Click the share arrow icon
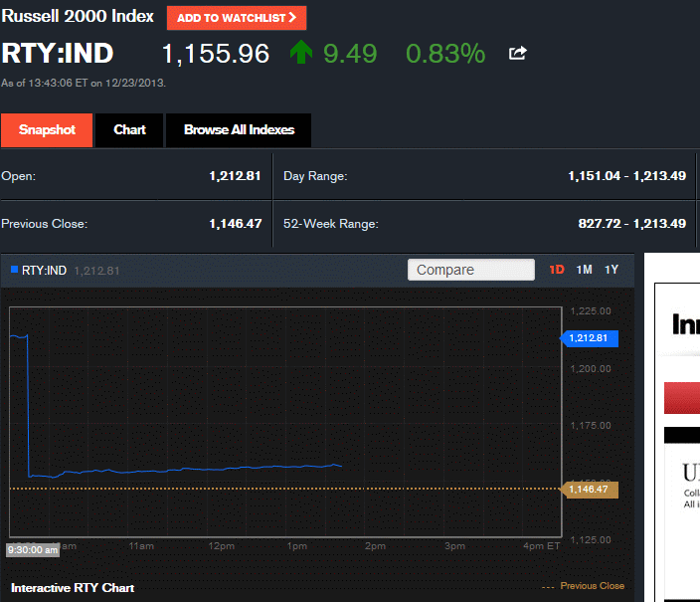This screenshot has width=700, height=602. pyautogui.click(x=518, y=53)
